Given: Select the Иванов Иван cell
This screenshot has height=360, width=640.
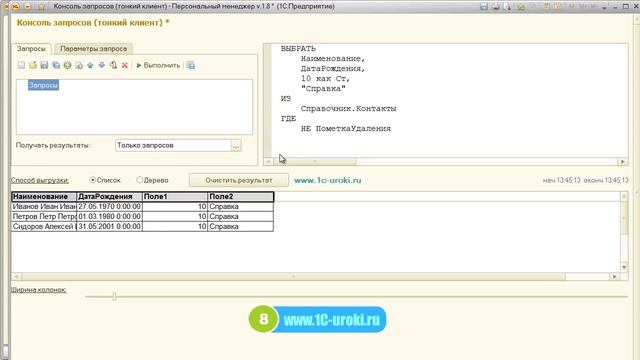Looking at the screenshot, I should click(44, 207).
